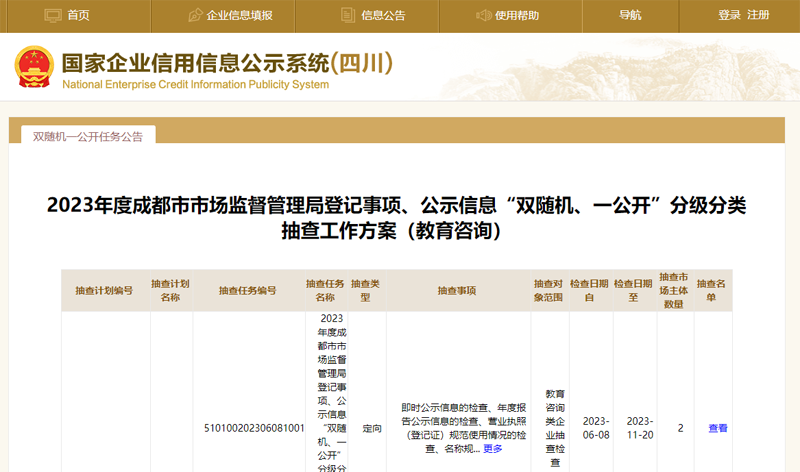Click the 抽查类型 column header
The height and width of the screenshot is (472, 800).
365,290
